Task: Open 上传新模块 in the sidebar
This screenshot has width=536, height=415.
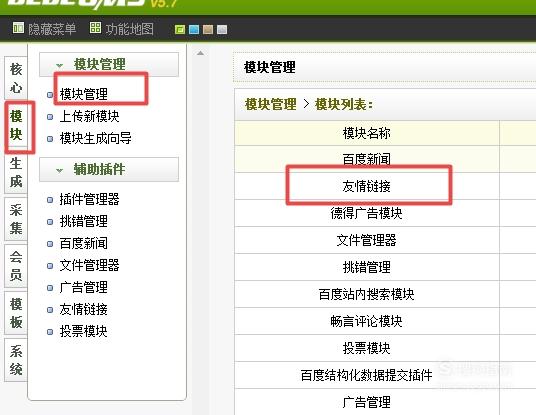Action: point(89,116)
